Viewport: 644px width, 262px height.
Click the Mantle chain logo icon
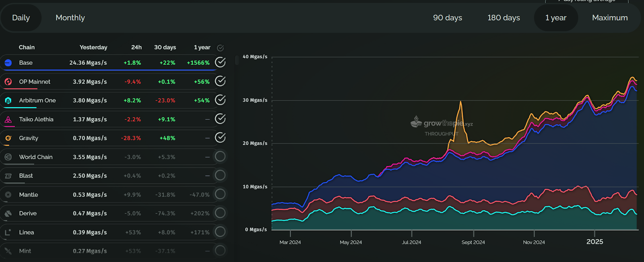pos(8,195)
